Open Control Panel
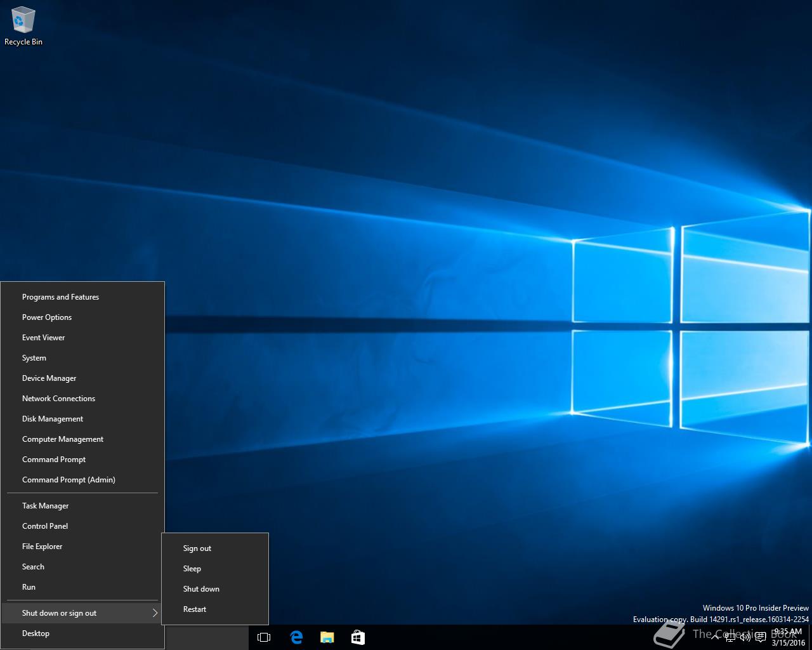This screenshot has height=650, width=812. 82,526
